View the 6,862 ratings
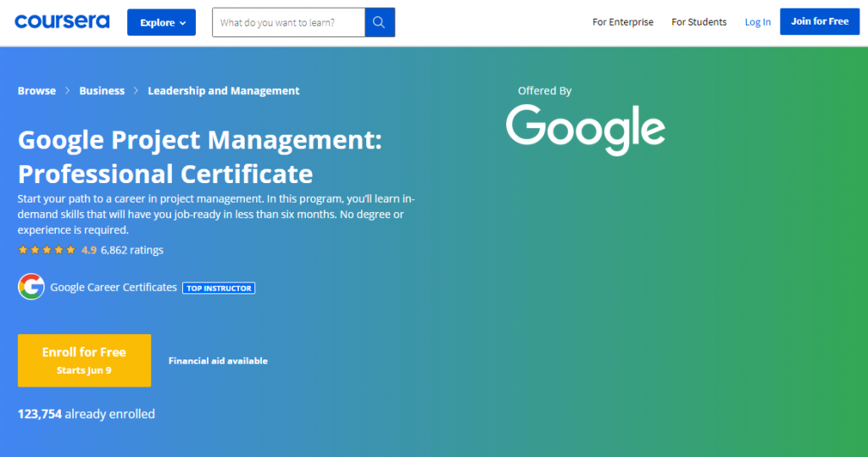Screen dimensions: 868x457 pos(131,250)
